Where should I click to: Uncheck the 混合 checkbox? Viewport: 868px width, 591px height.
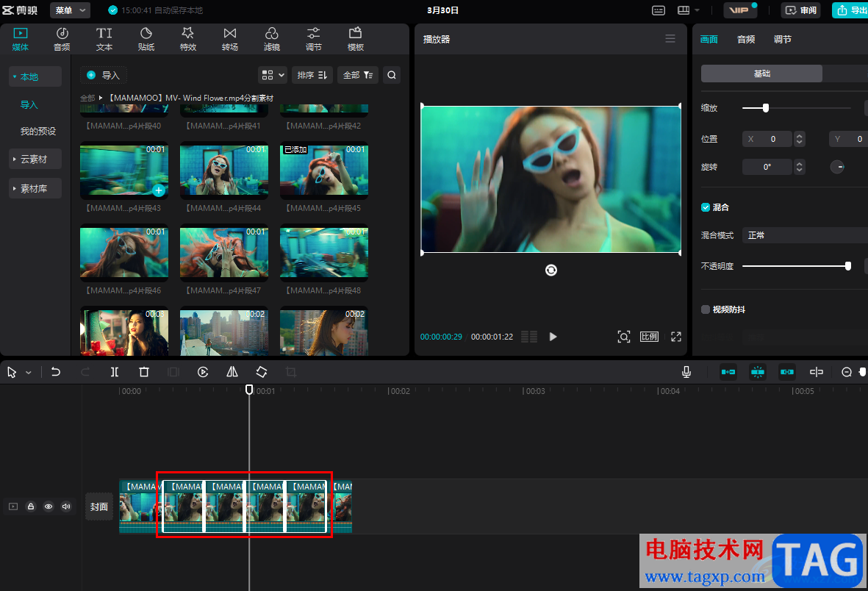[706, 207]
